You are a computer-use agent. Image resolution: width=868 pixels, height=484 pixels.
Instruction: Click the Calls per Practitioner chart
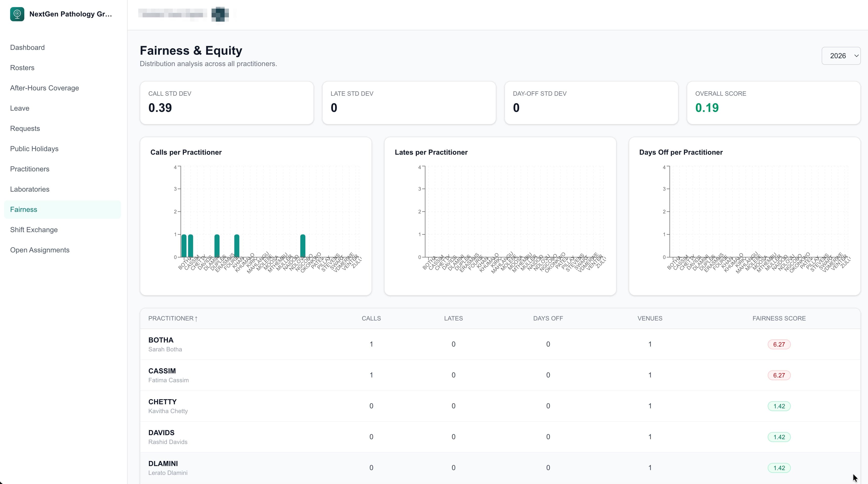(x=256, y=216)
